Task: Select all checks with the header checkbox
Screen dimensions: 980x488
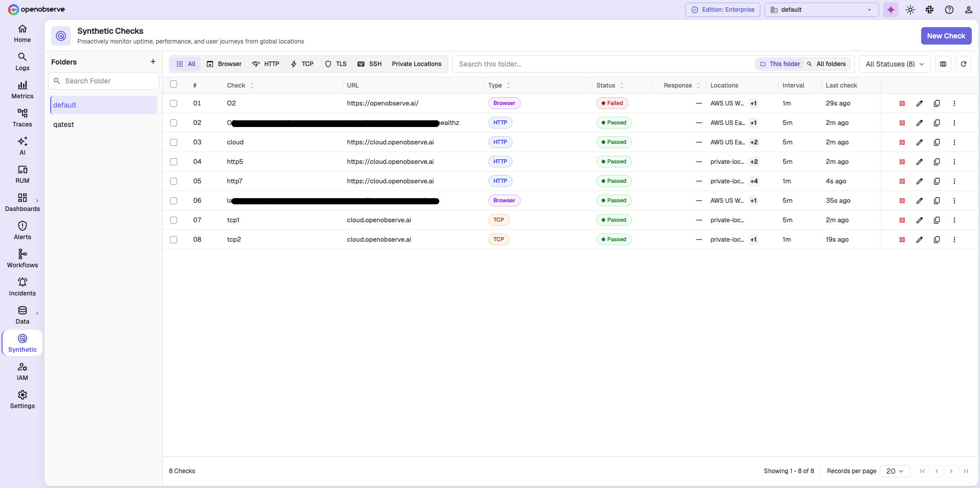Action: (174, 84)
